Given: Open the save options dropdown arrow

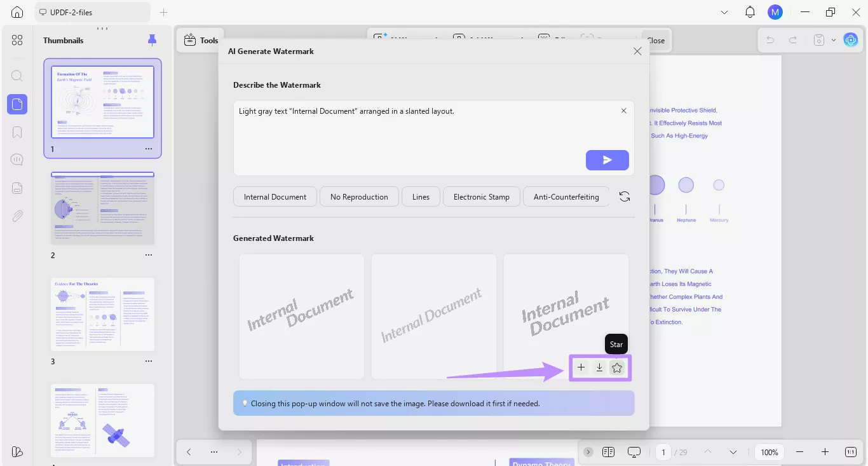Looking at the screenshot, I should [834, 39].
